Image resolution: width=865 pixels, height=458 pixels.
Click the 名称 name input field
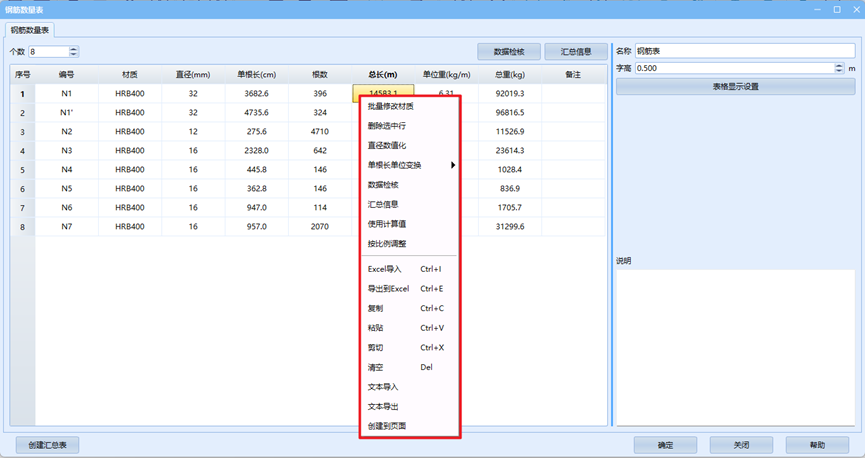coord(744,51)
